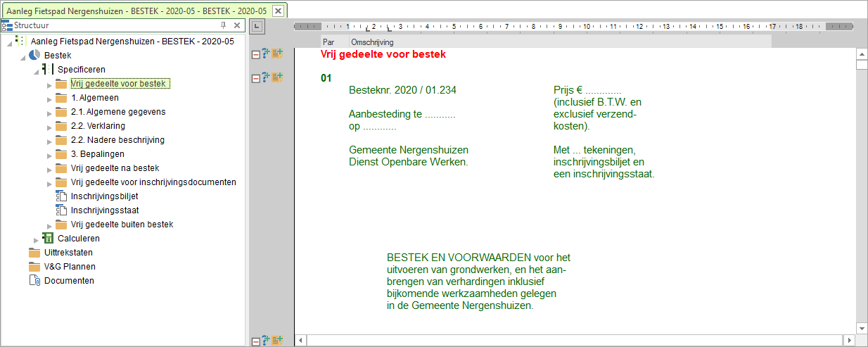Click the ruler tab-stop type selector button
This screenshot has width=868, height=347.
(x=257, y=27)
